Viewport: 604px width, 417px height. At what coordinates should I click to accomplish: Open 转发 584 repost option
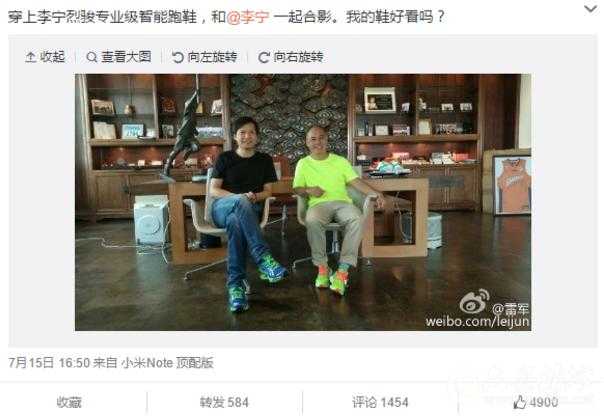224,402
